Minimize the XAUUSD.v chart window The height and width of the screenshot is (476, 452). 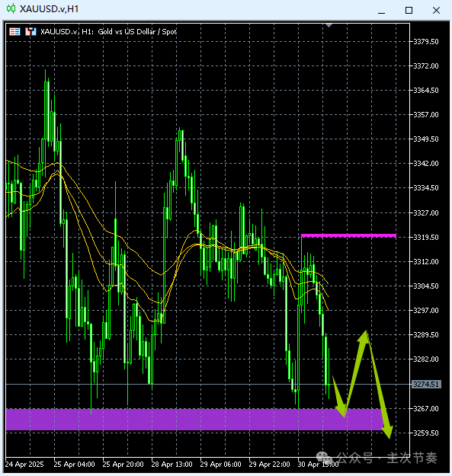click(x=382, y=11)
